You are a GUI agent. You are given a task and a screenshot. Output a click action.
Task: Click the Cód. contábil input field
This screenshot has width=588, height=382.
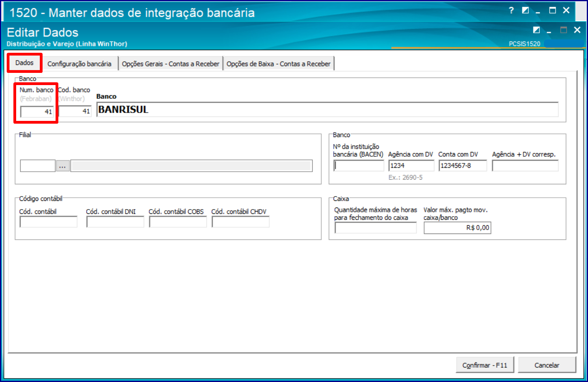pos(48,222)
